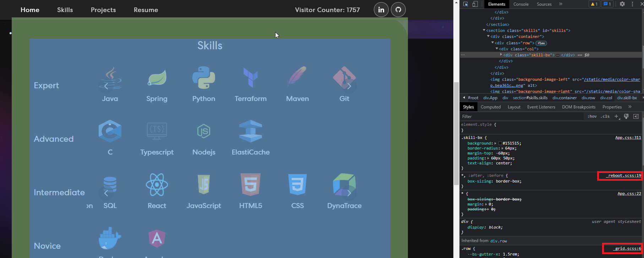The image size is (644, 258).
Task: Click the Typescript skill icon
Action: point(157,131)
